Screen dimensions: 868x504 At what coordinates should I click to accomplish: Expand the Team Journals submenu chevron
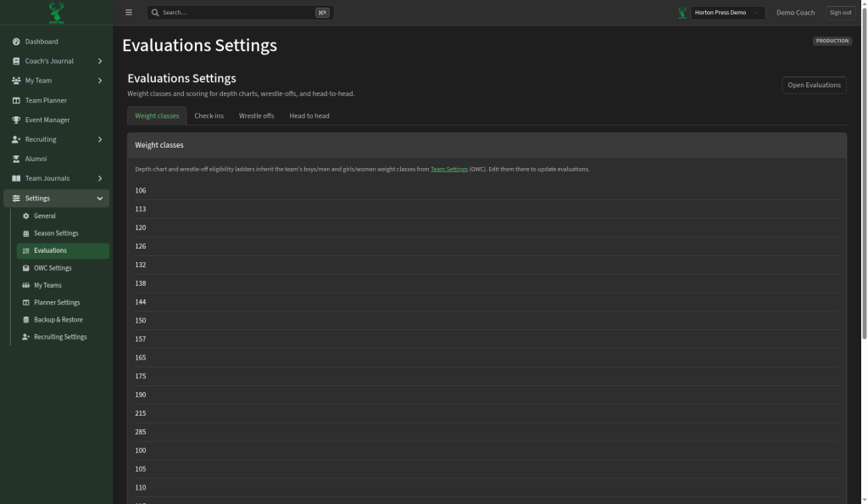click(x=100, y=178)
